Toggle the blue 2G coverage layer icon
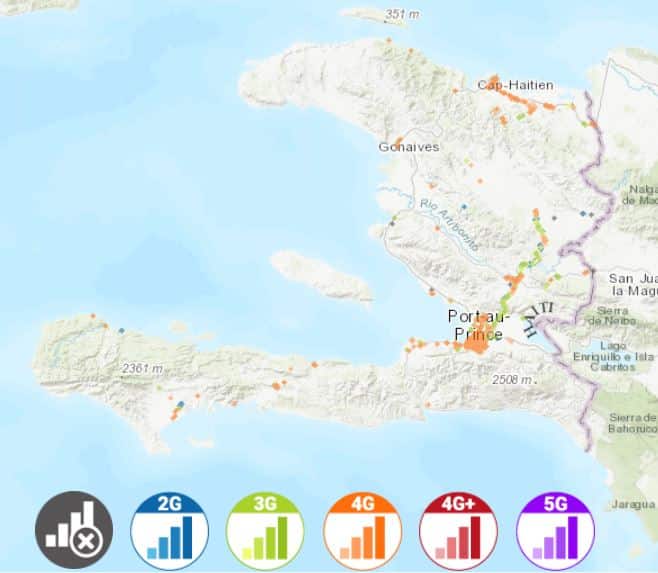The width and height of the screenshot is (658, 573). coord(170,531)
